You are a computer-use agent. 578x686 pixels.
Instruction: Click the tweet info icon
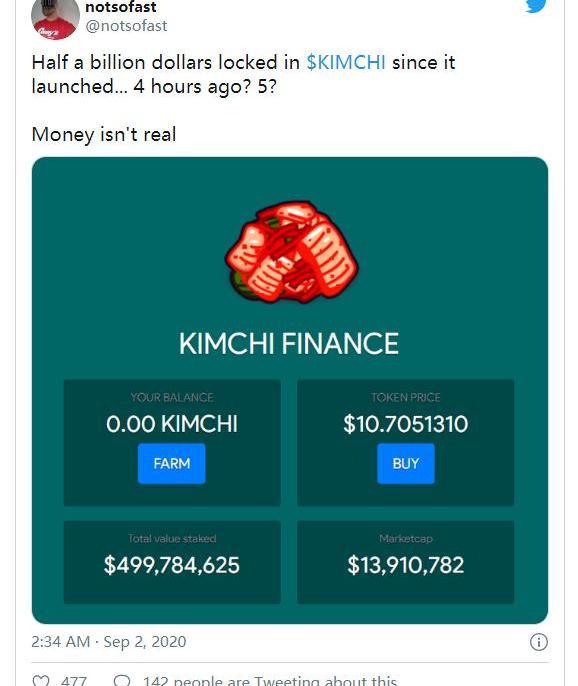pyautogui.click(x=539, y=642)
